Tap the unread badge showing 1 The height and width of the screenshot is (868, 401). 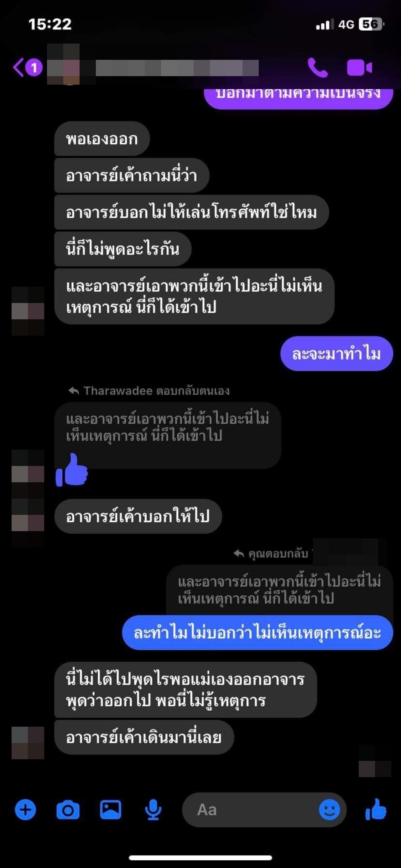coord(34,68)
